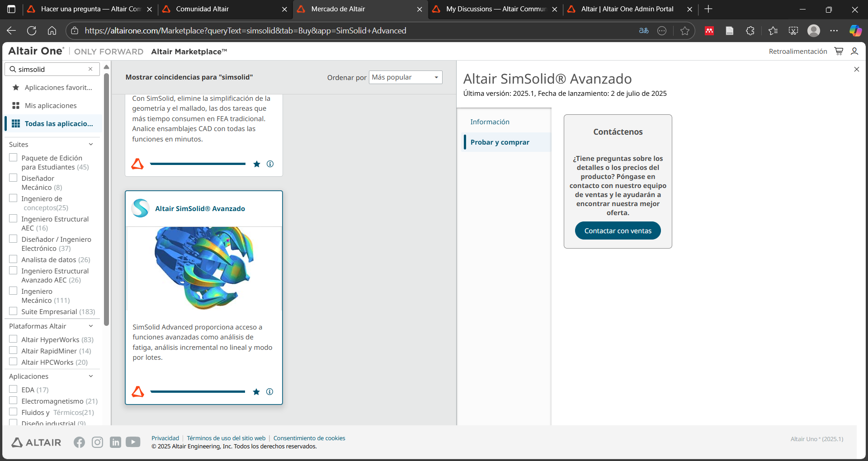The width and height of the screenshot is (868, 461).
Task: Open Altair's LinkedIn page icon
Action: [x=115, y=442]
